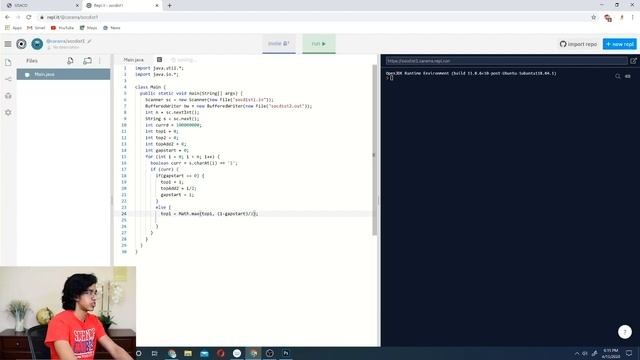Viewport: 640px width, 360px height.
Task: Click the repl web URL field above the console
Action: coord(506,61)
